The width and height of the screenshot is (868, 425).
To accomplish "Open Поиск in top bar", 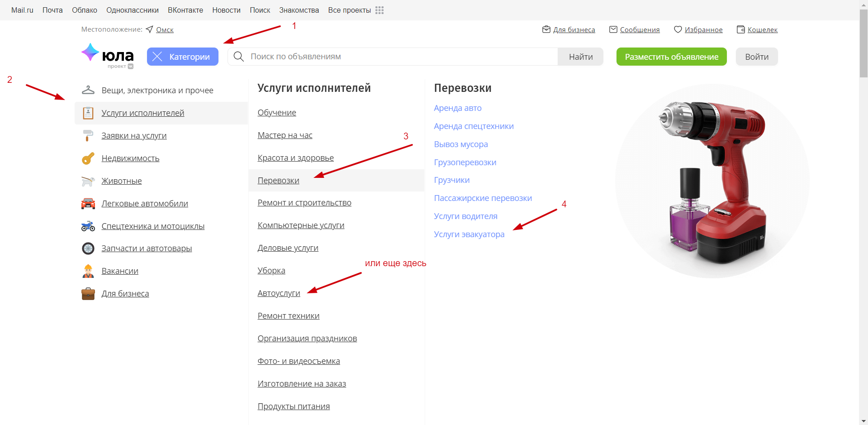I will (260, 10).
